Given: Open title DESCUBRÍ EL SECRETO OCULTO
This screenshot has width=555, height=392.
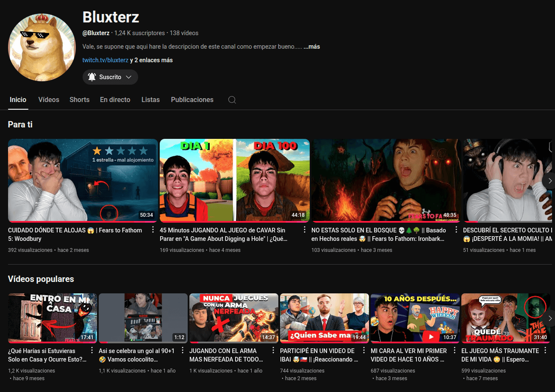Looking at the screenshot, I should [508, 235].
